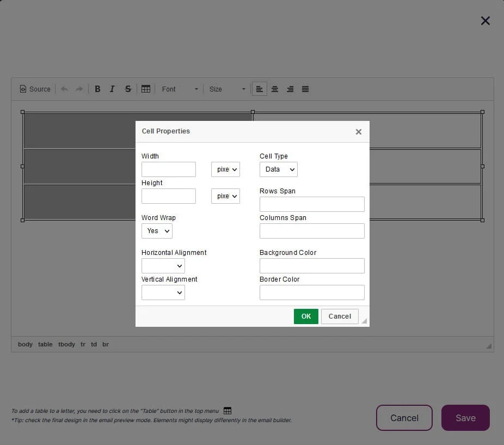
Task: Select Align Right icon
Action: [290, 89]
